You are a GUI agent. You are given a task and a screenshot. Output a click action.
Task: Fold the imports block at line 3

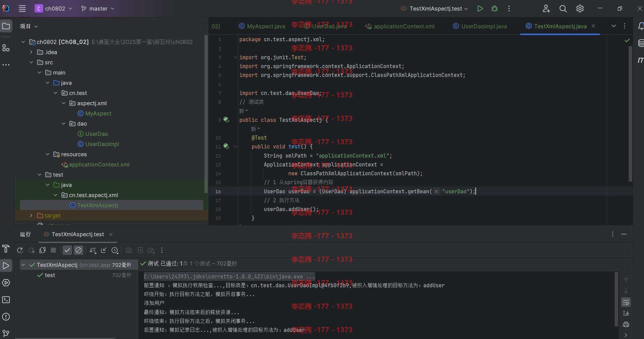235,58
